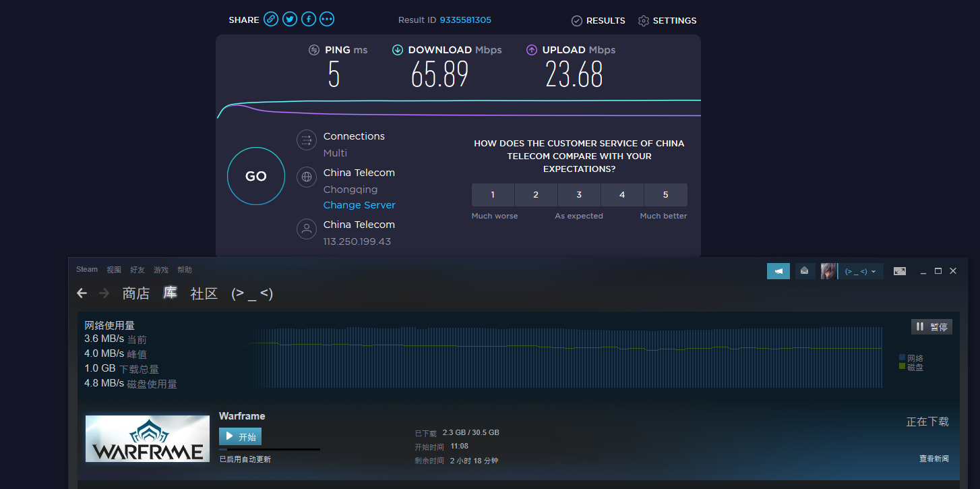The width and height of the screenshot is (980, 489).
Task: Click the Warframe game thumbnail
Action: (x=148, y=438)
